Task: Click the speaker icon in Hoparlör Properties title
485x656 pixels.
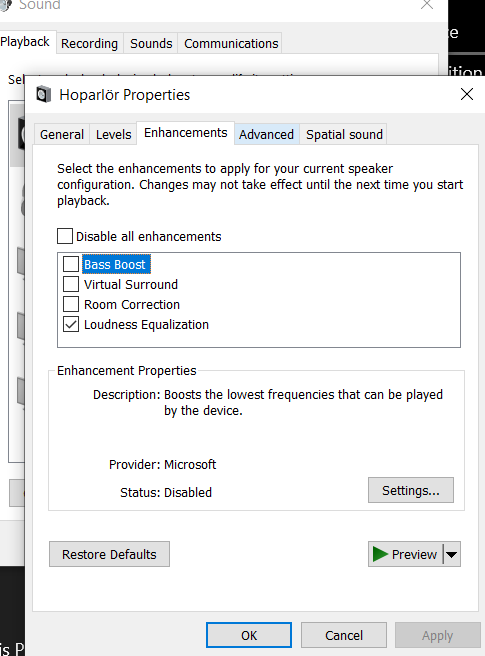Action: [x=43, y=94]
